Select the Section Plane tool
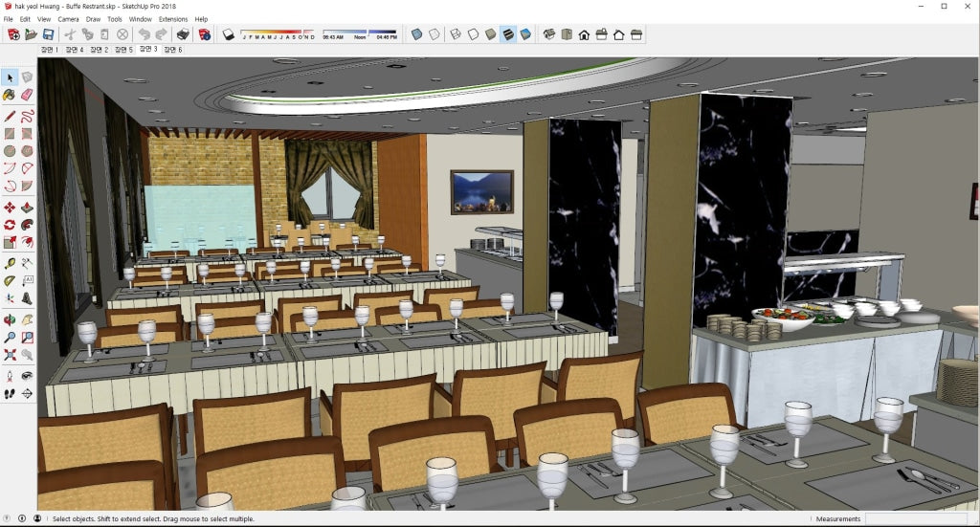Viewport: 980px width, 527px height. (x=27, y=394)
